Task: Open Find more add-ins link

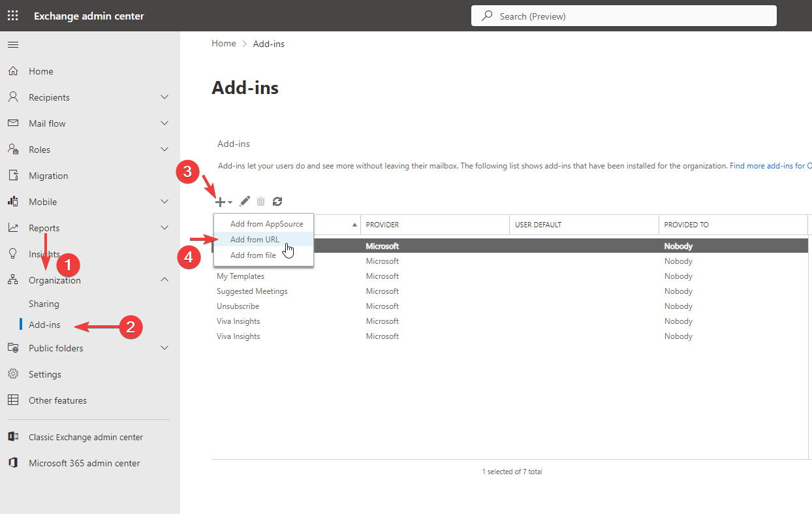Action: click(x=770, y=166)
